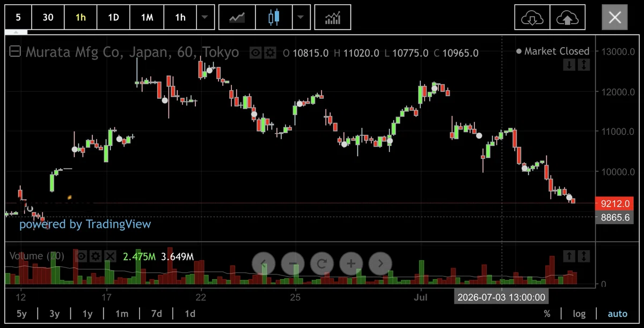
Task: Open Murata Mfg series settings gear
Action: click(269, 53)
